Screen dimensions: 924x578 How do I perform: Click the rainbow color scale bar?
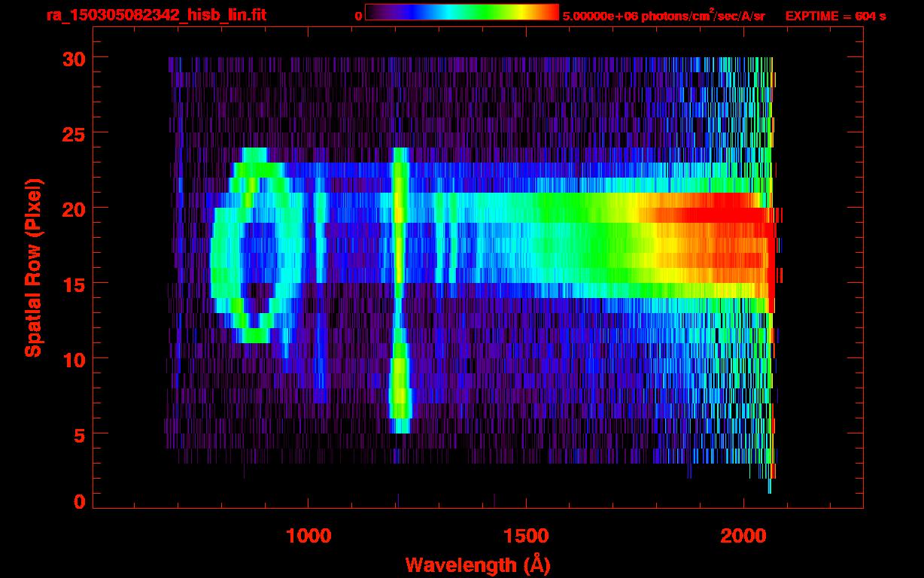[462, 13]
